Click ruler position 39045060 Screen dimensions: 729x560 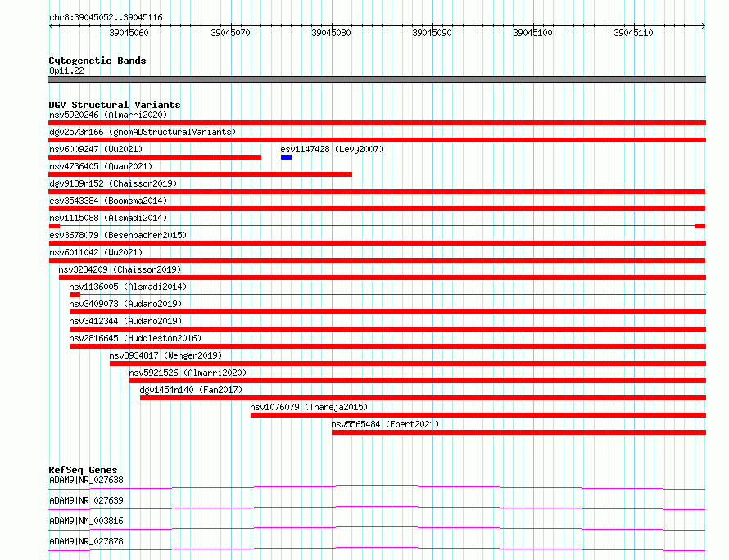[129, 33]
